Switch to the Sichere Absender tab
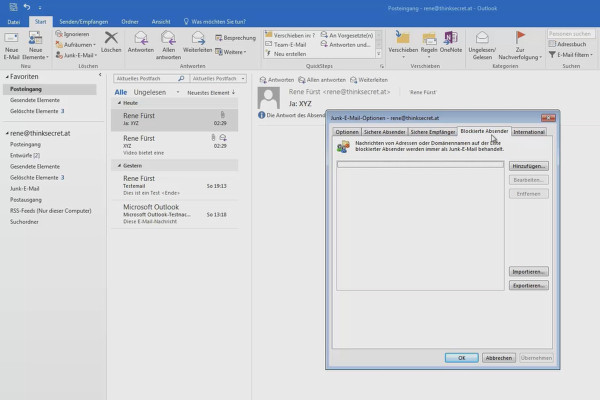600x400 pixels. (384, 132)
